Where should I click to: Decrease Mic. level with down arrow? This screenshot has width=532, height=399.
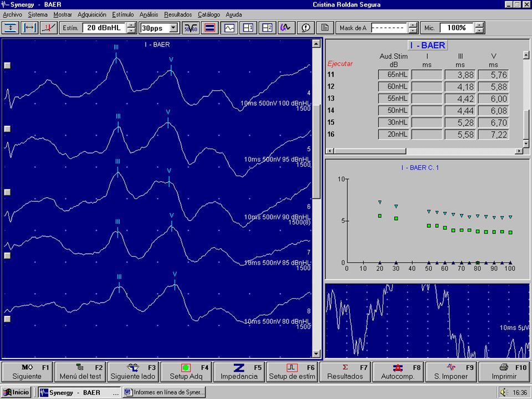[479, 30]
